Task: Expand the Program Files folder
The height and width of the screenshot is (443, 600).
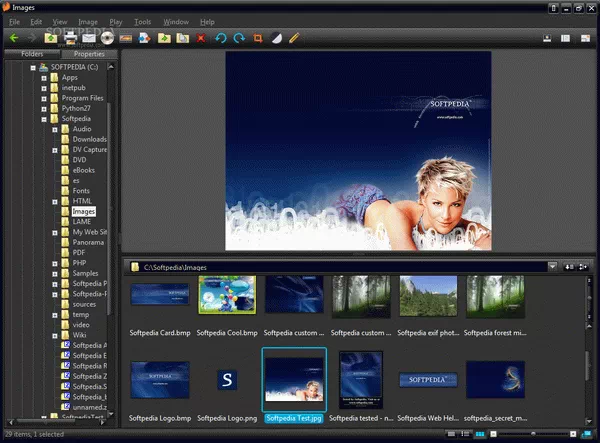Action: point(44,98)
